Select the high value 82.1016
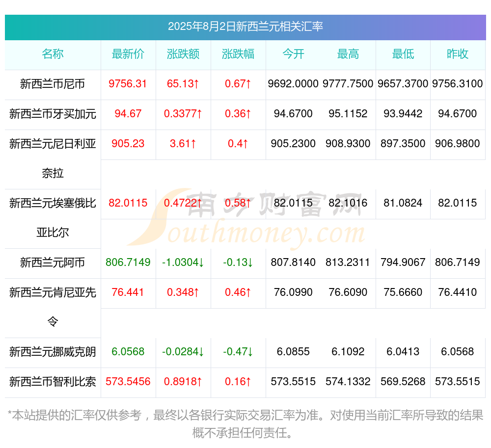Image resolution: width=491 pixels, height=448 pixels. pos(348,203)
